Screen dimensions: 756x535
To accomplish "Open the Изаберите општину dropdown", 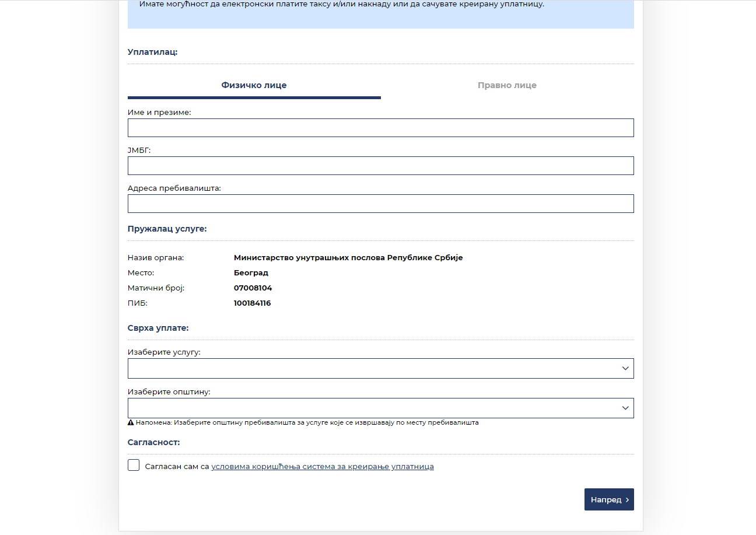I will pos(373,408).
